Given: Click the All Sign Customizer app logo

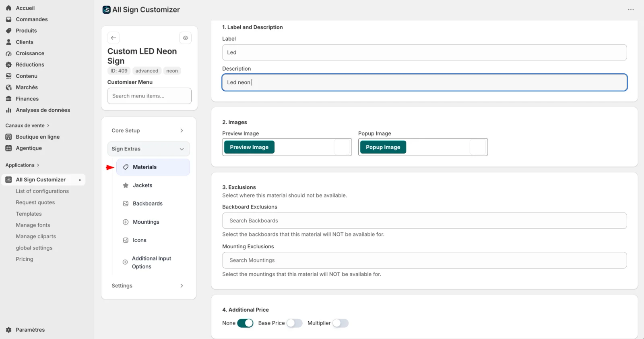Looking at the screenshot, I should click(x=107, y=10).
